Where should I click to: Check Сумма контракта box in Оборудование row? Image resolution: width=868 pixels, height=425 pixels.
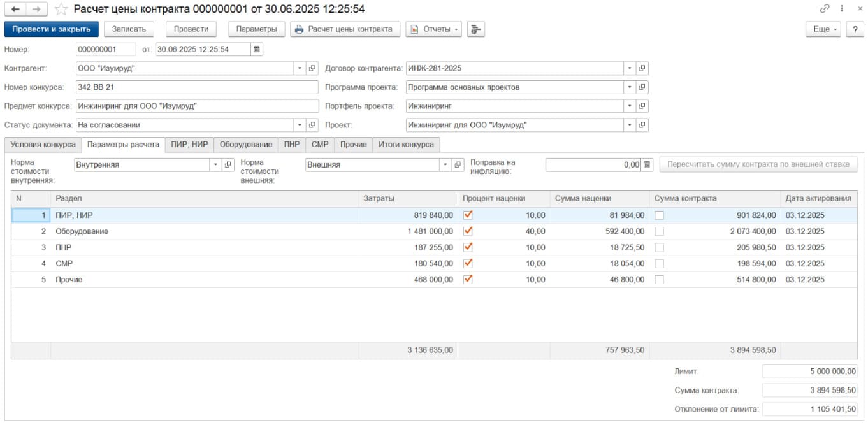coord(659,231)
